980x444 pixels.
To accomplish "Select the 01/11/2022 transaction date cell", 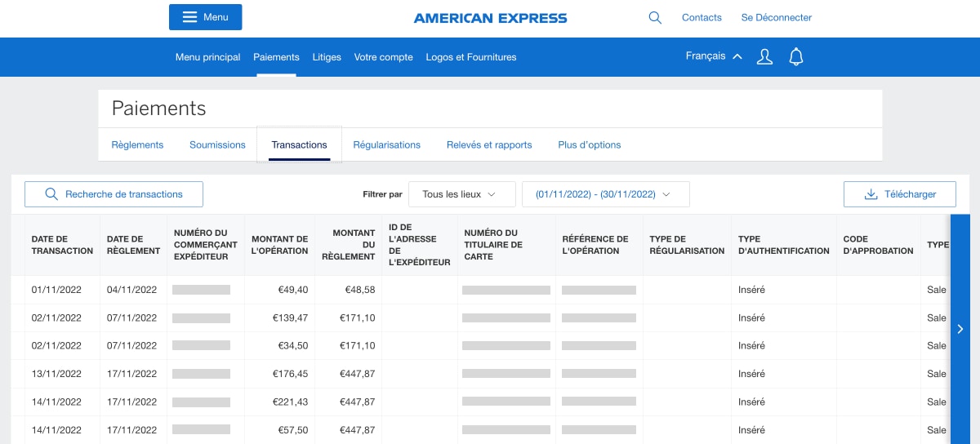I will tap(56, 290).
